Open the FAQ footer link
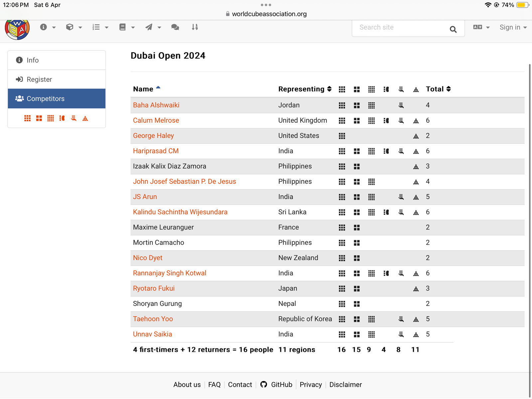 pyautogui.click(x=214, y=385)
